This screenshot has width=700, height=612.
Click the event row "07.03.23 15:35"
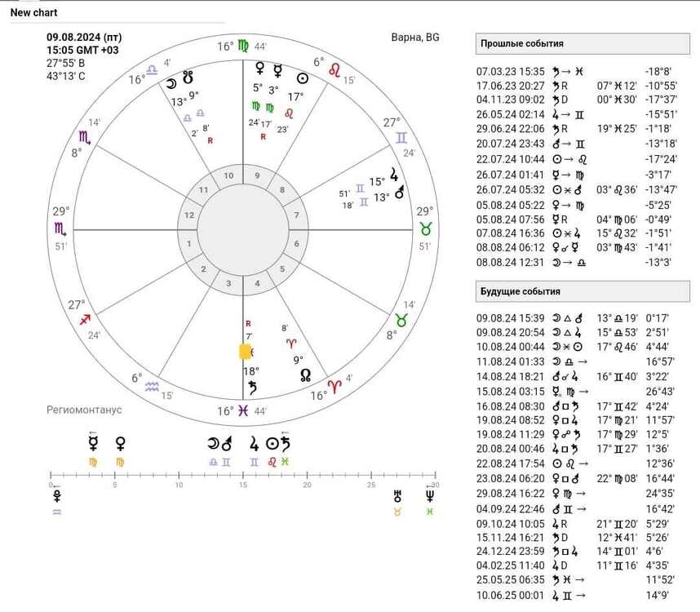point(577,72)
